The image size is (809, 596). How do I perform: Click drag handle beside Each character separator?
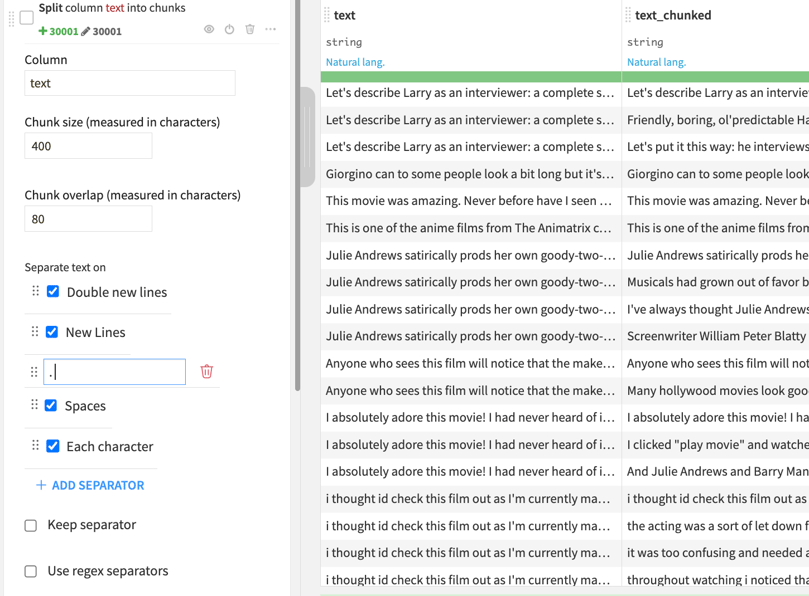point(36,446)
